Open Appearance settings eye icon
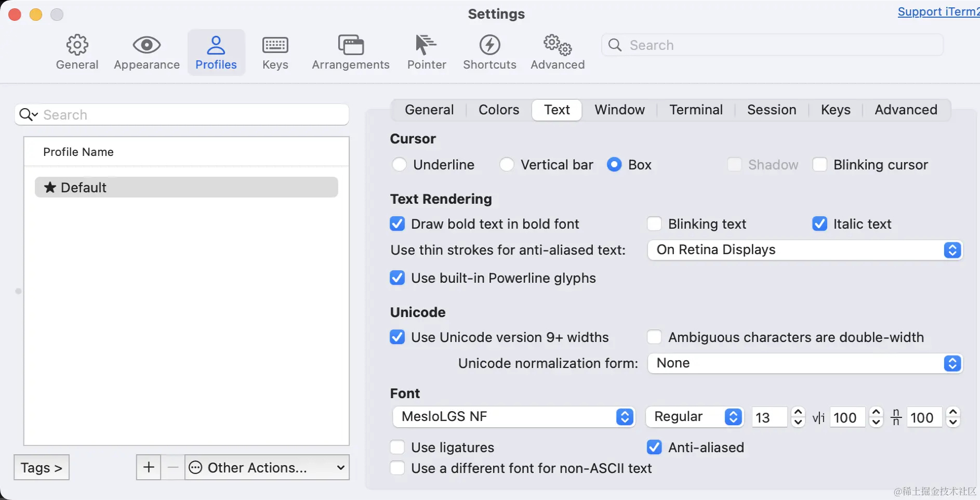980x500 pixels. [x=147, y=45]
